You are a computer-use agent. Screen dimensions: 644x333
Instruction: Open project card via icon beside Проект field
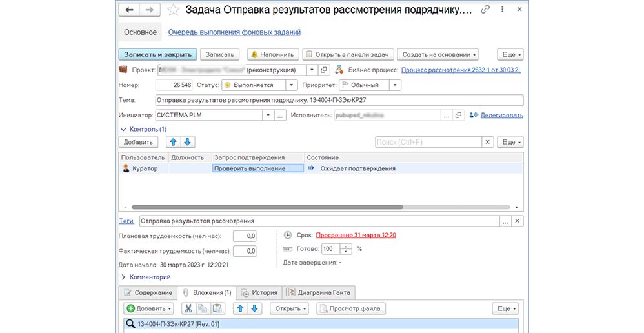click(324, 70)
